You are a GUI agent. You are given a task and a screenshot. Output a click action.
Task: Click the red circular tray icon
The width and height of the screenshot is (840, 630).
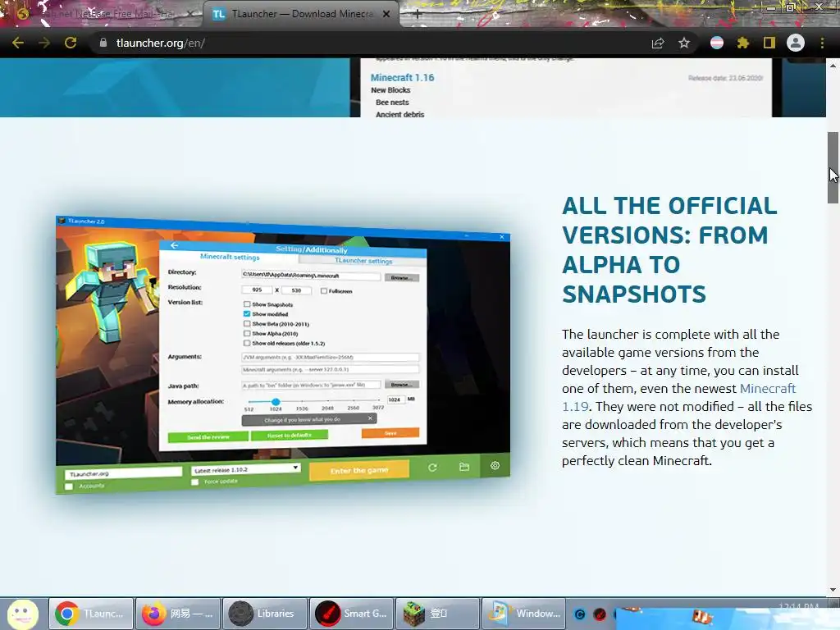pyautogui.click(x=600, y=614)
